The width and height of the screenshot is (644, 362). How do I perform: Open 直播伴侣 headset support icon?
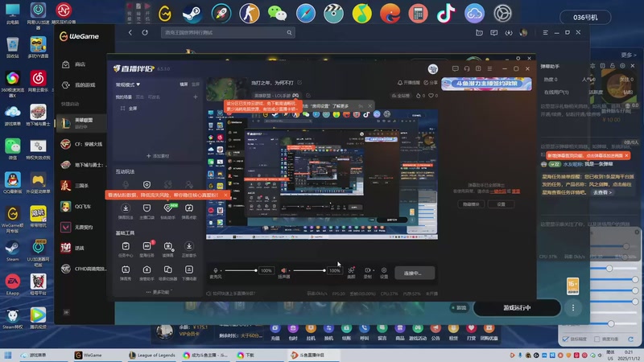tap(467, 69)
